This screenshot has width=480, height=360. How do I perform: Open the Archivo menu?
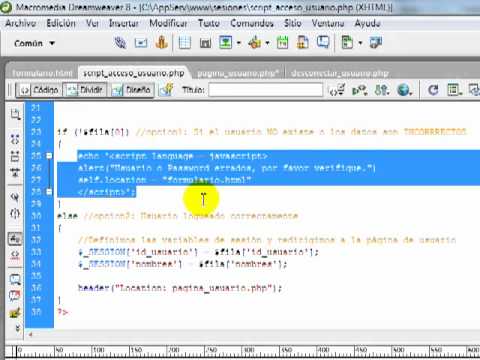pyautogui.click(x=21, y=23)
